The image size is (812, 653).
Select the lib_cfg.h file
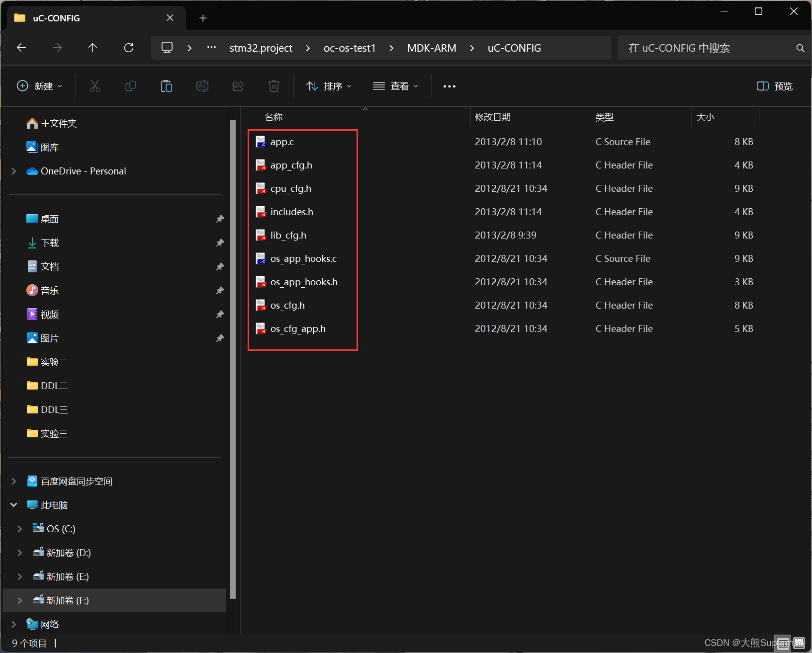[288, 236]
